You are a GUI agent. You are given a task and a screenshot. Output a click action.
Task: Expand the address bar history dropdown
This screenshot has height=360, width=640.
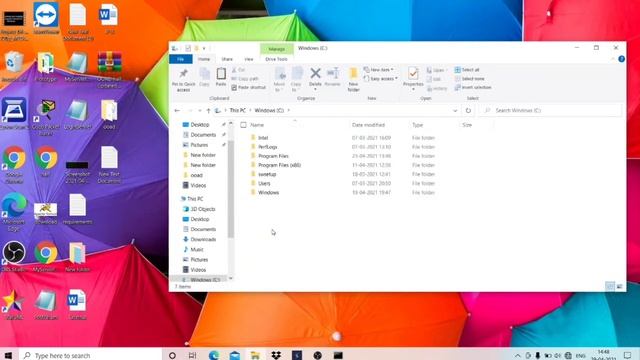pyautogui.click(x=455, y=111)
